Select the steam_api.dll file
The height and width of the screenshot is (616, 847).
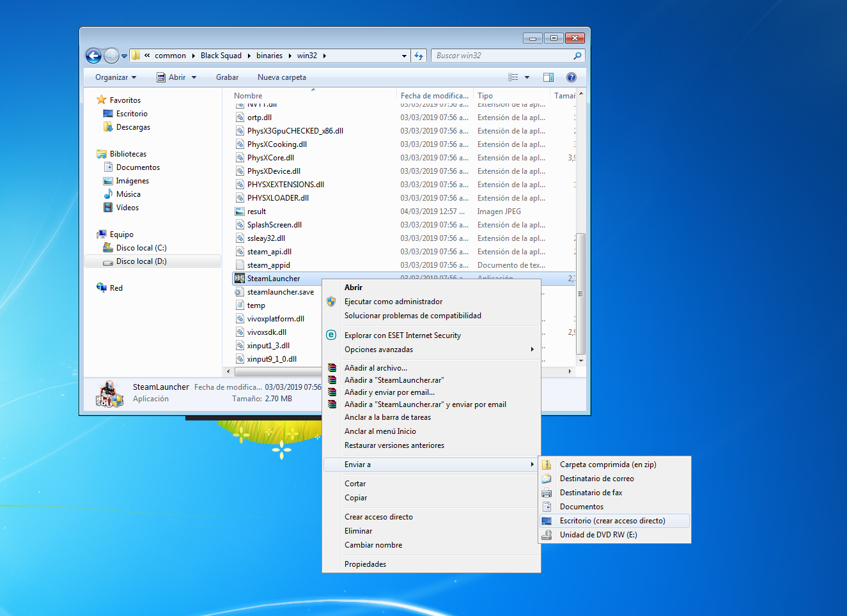pyautogui.click(x=269, y=252)
